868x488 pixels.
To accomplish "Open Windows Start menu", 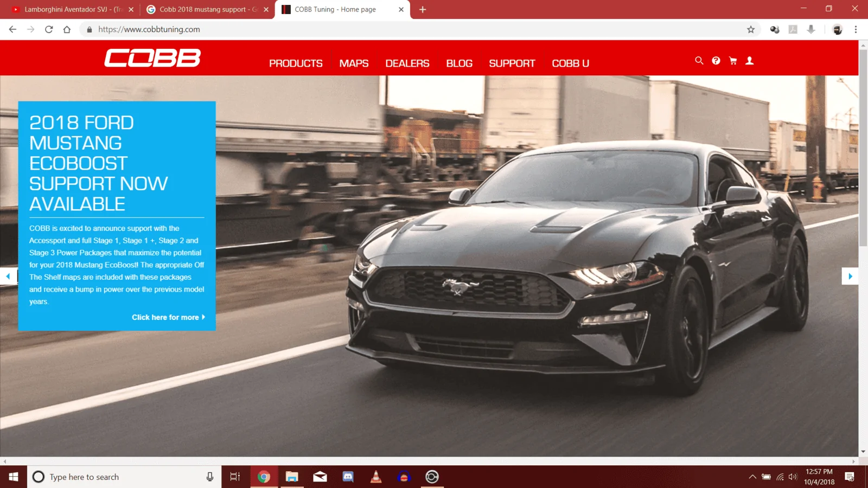I will click(14, 477).
